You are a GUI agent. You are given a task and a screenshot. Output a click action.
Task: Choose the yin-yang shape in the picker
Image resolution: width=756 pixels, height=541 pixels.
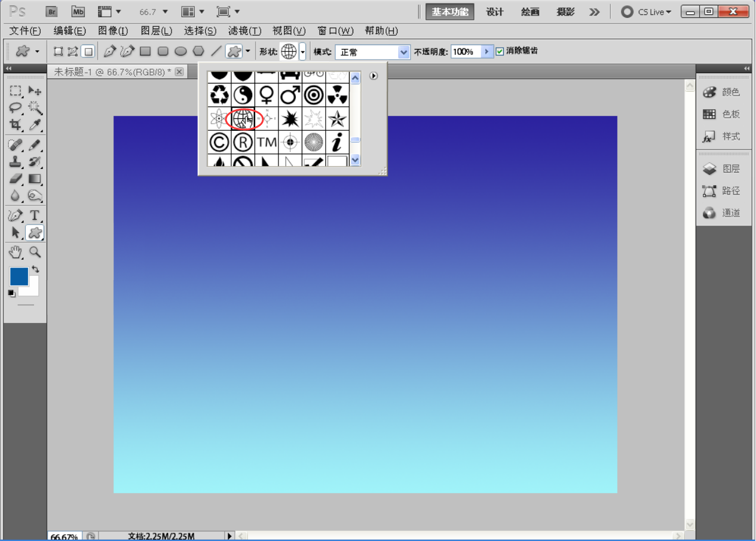tap(243, 94)
